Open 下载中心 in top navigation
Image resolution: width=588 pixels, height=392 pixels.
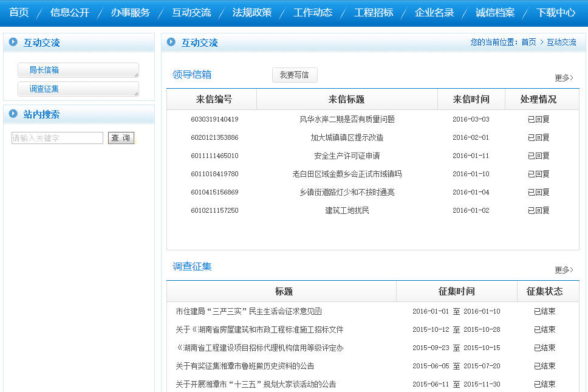[556, 12]
